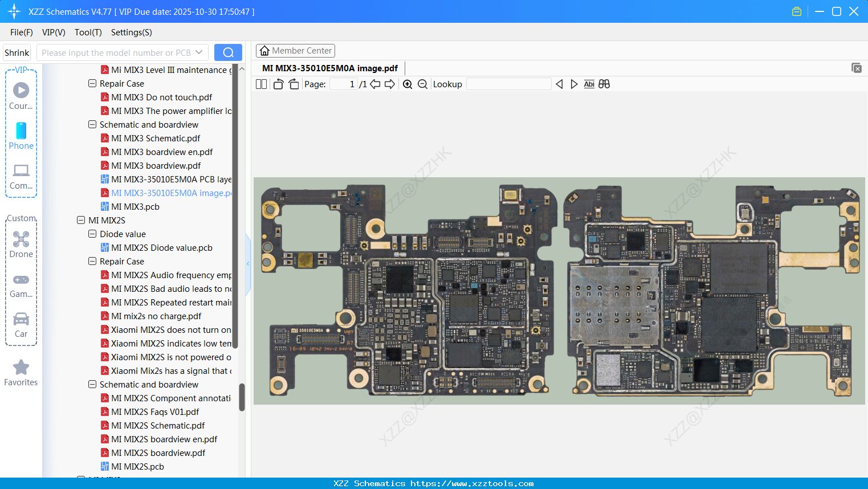Click the Shrink button
868x489 pixels.
click(x=17, y=52)
